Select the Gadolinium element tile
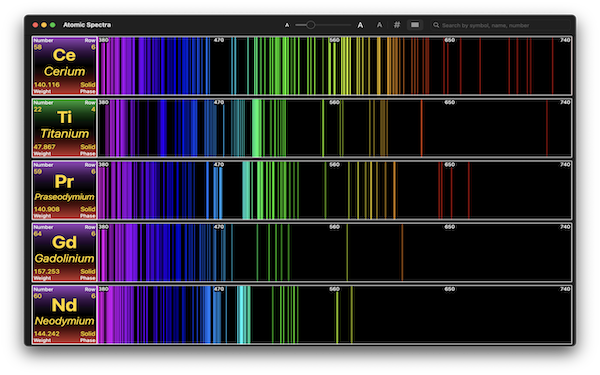Viewport: 600px width, 375px height. click(65, 253)
